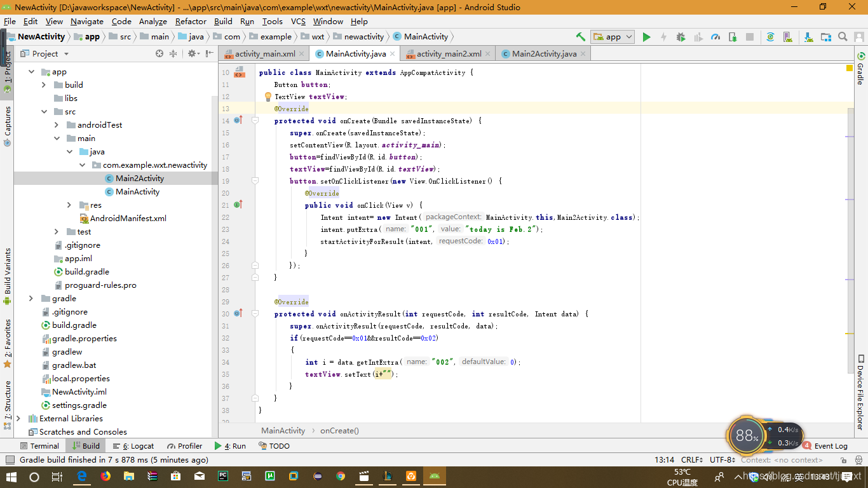Viewport: 868px width, 488px height.
Task: Open the 6: Logcat tool window
Action: 133,446
